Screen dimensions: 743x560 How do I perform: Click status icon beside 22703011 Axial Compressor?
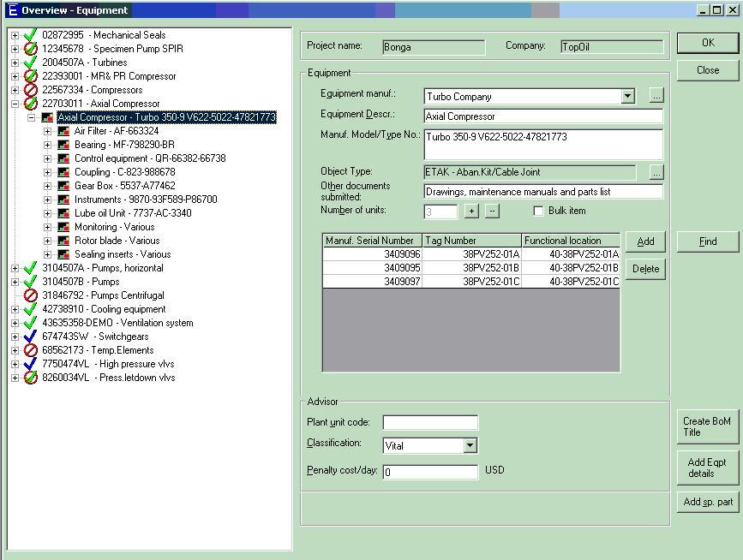point(30,104)
